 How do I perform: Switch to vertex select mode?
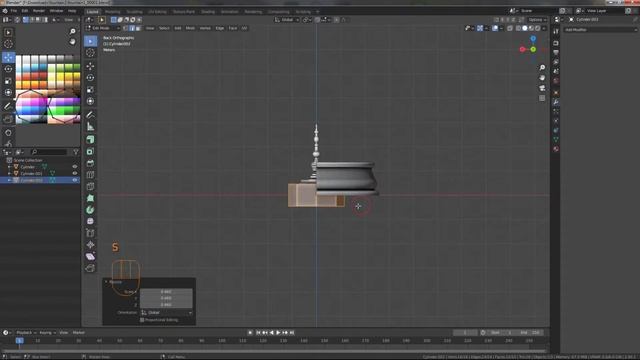click(x=125, y=28)
